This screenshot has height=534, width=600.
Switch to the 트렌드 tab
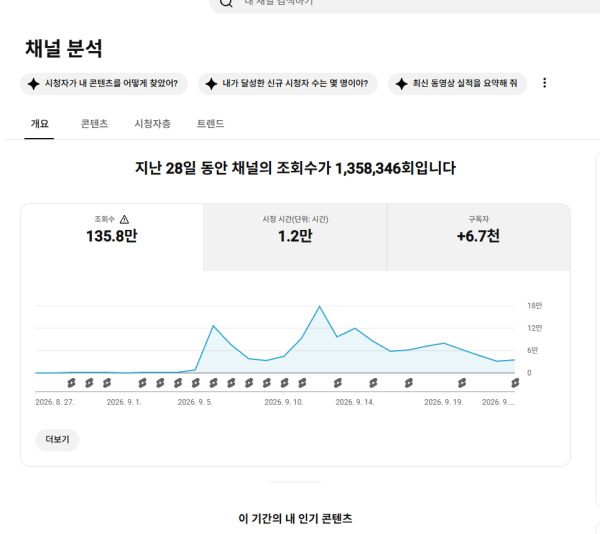point(210,124)
